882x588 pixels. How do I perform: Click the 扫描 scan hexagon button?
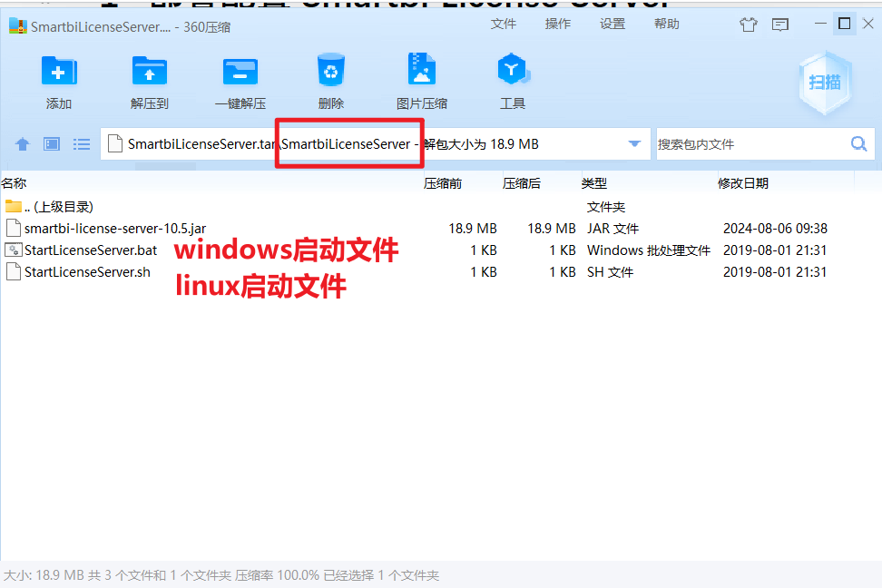(x=825, y=83)
